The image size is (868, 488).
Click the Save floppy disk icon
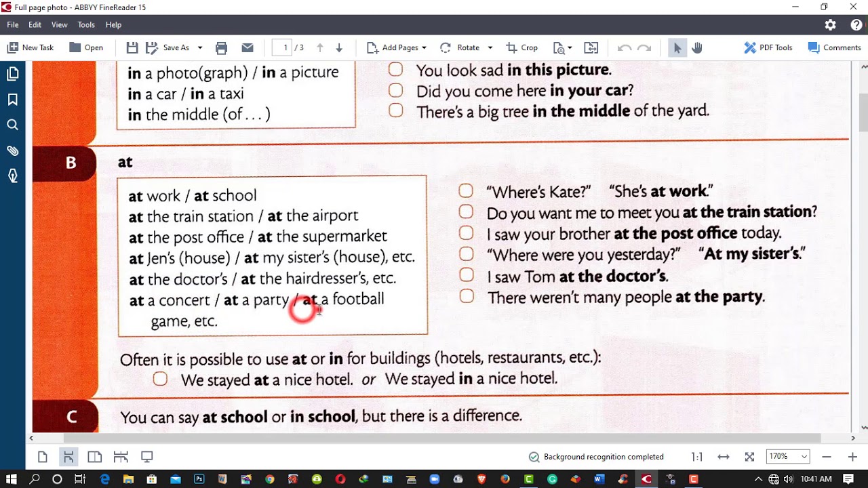click(132, 47)
